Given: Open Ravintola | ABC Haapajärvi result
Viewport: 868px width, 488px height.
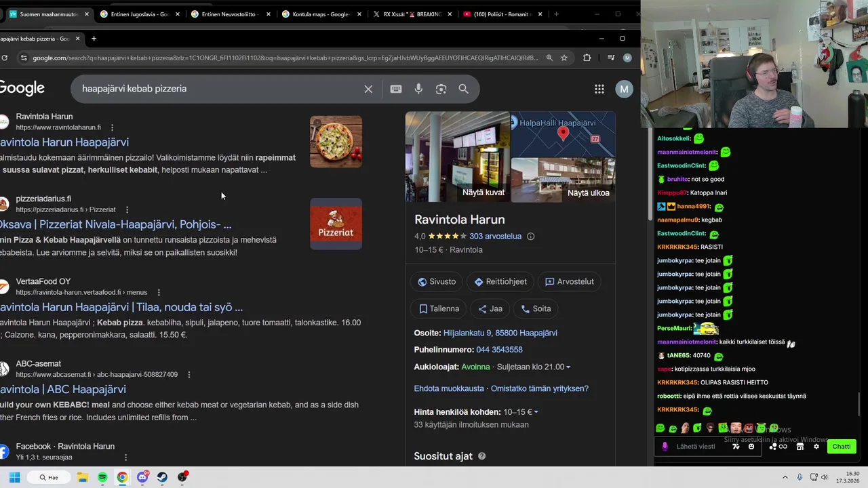Looking at the screenshot, I should pos(63,390).
